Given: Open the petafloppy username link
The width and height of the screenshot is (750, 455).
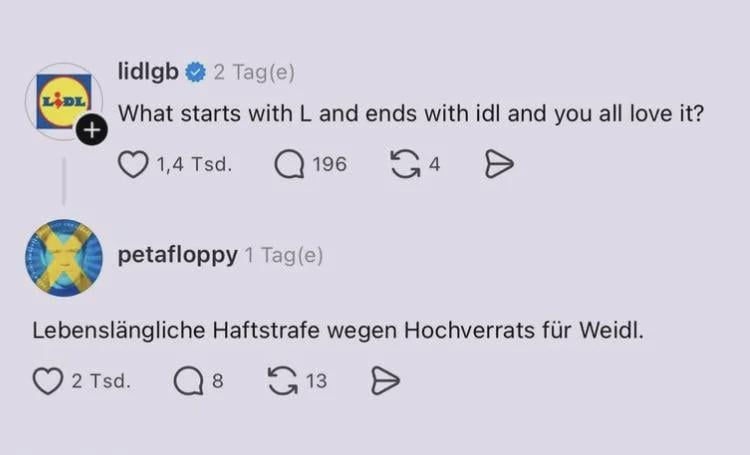Looking at the screenshot, I should pyautogui.click(x=177, y=255).
